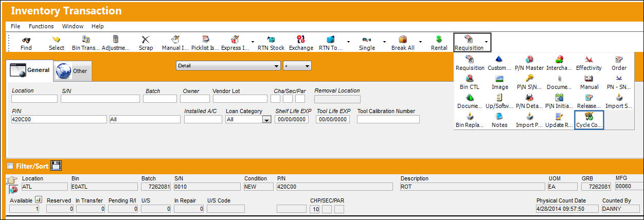Viewport: 644px width, 220px height.
Task: Open the Import P... icon
Action: (529, 117)
